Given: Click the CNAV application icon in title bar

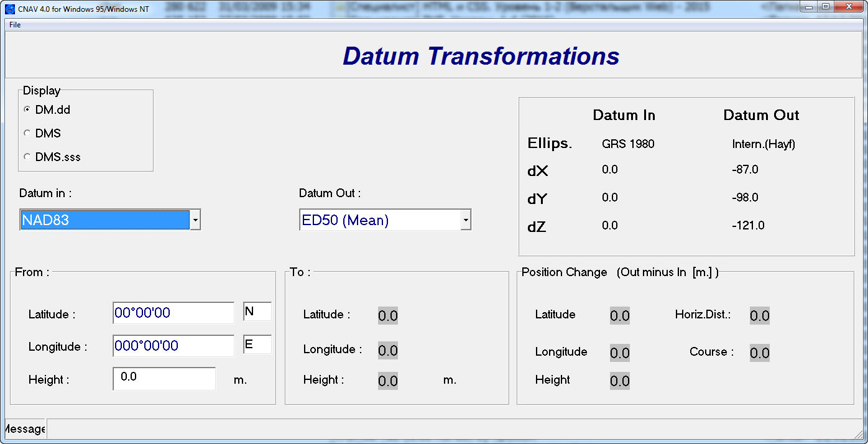Looking at the screenshot, I should click(x=10, y=8).
